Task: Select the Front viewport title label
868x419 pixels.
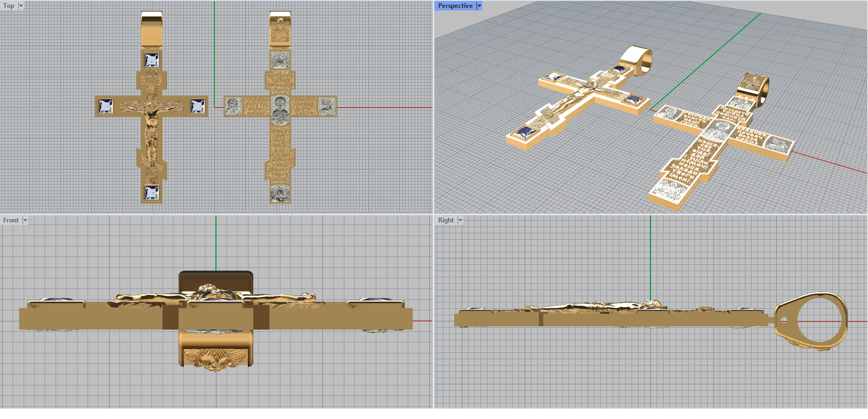Action: point(11,220)
